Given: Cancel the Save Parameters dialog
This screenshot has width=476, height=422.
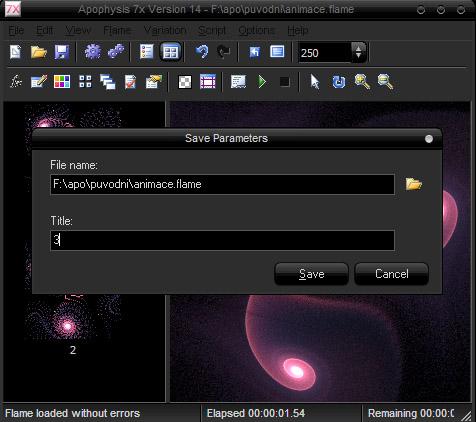Looking at the screenshot, I should tap(392, 274).
